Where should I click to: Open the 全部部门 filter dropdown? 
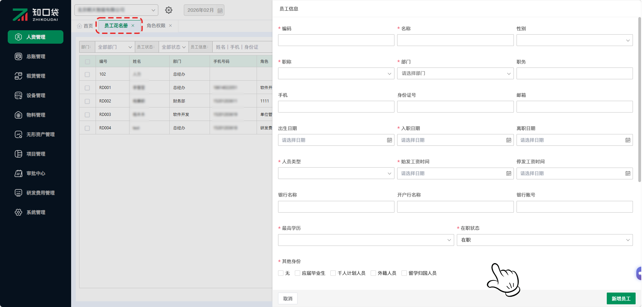coord(115,47)
